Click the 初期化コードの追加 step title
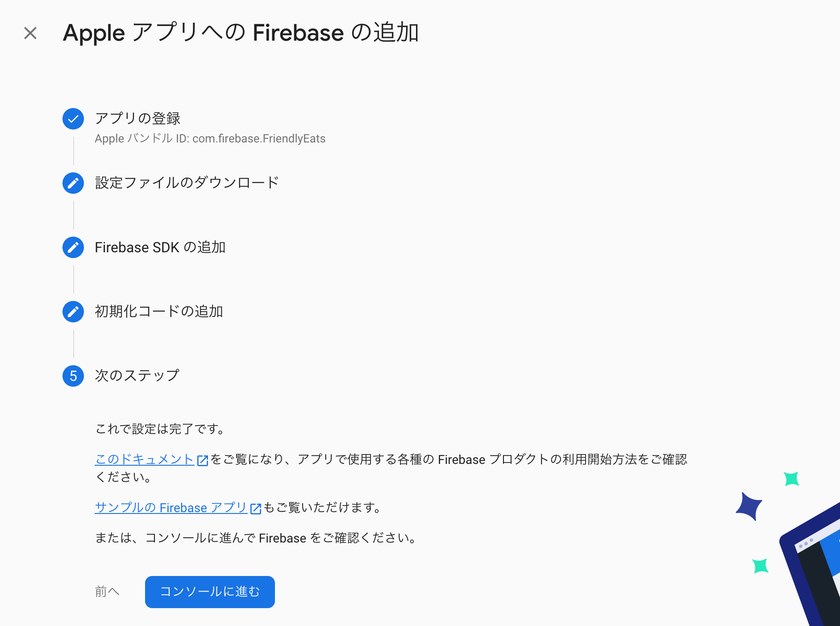The image size is (840, 626). 159,311
